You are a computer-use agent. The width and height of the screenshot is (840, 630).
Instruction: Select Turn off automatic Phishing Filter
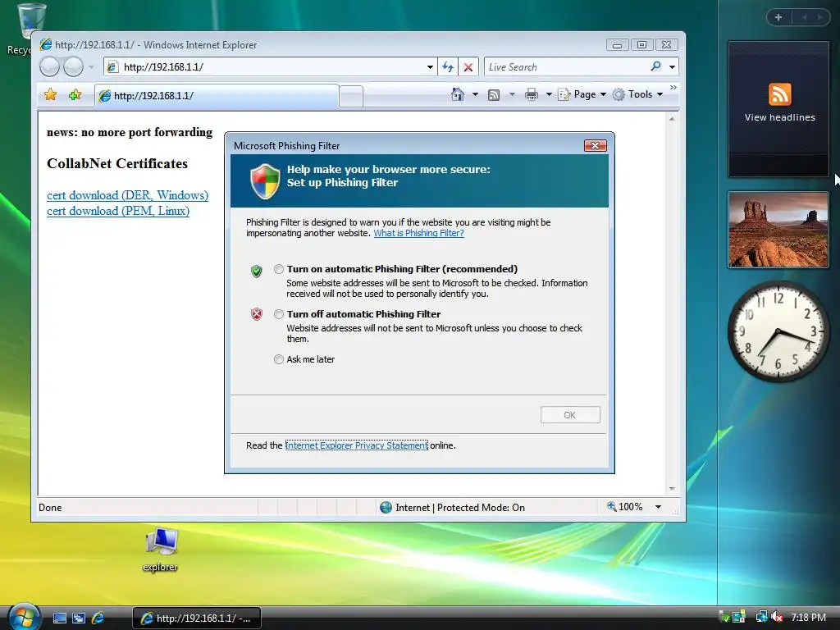279,314
